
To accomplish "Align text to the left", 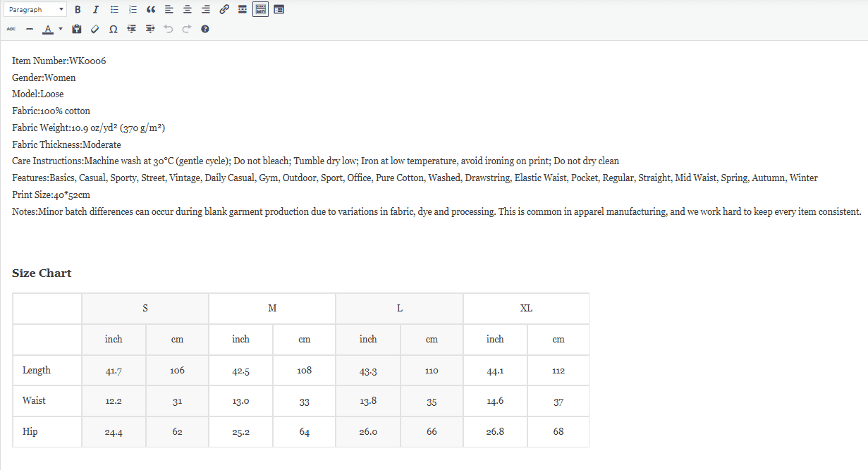I will pyautogui.click(x=169, y=10).
